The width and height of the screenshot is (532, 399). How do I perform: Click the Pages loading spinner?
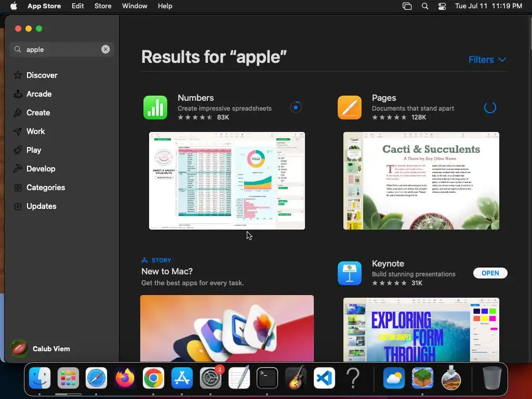[490, 108]
